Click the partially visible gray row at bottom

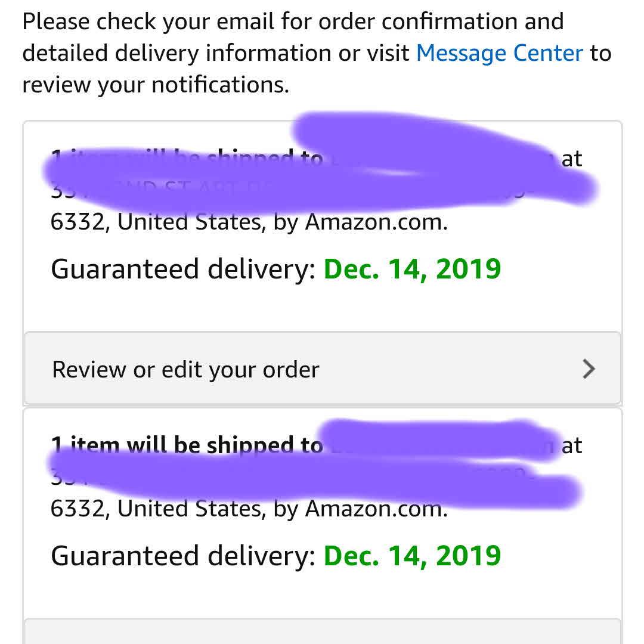(x=322, y=632)
